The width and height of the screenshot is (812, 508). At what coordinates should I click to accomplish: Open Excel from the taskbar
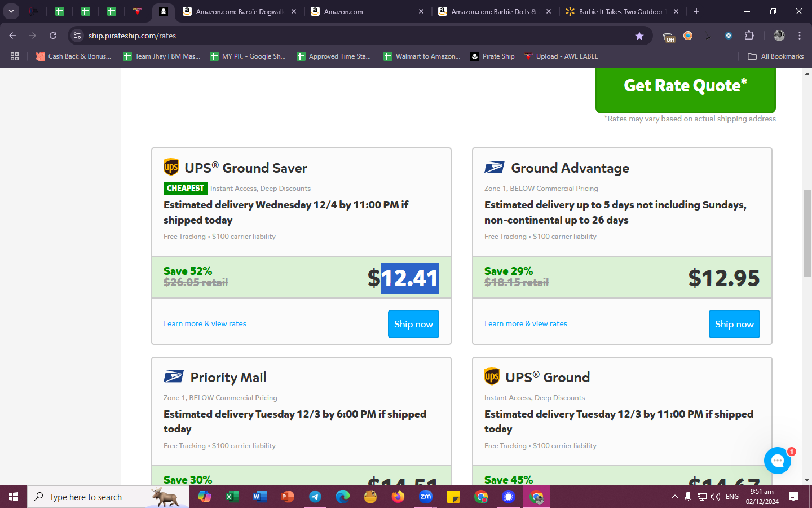click(x=232, y=497)
